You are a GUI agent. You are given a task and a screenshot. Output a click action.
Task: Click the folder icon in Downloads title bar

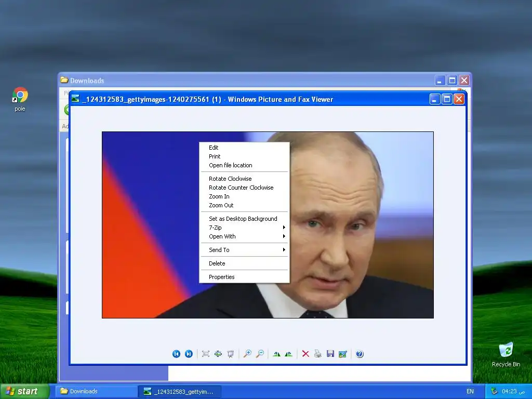click(x=64, y=80)
